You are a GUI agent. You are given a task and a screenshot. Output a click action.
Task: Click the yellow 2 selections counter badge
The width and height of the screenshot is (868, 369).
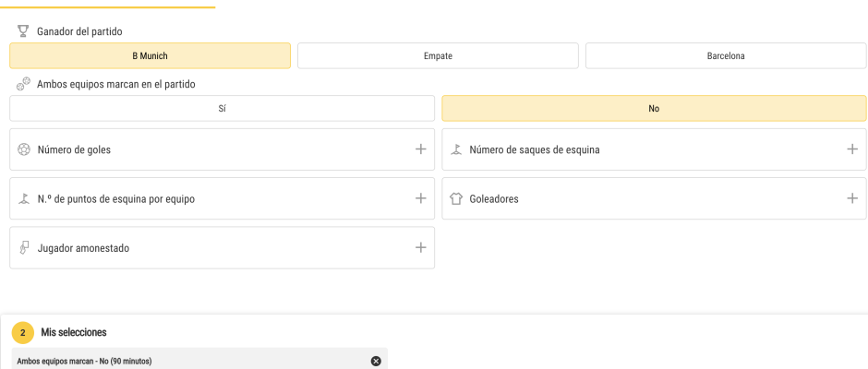point(23,332)
